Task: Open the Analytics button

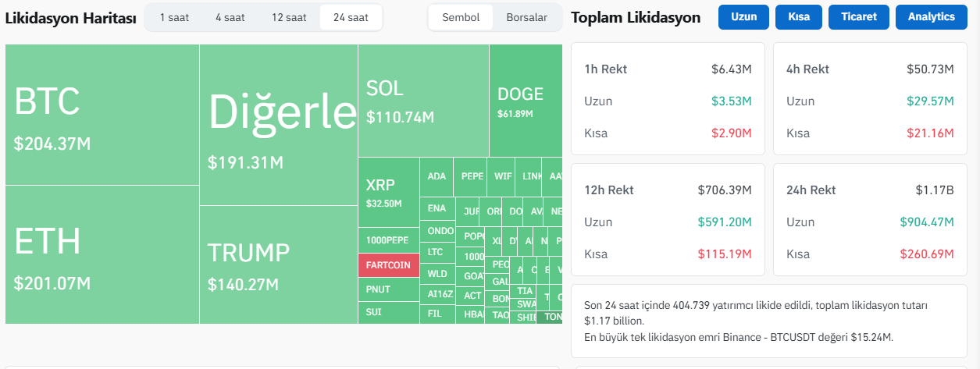Action: click(931, 17)
